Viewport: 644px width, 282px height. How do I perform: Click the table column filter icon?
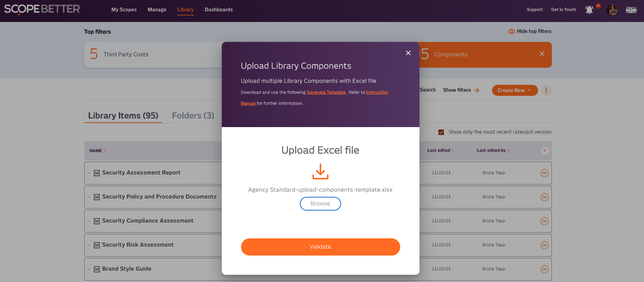545,151
